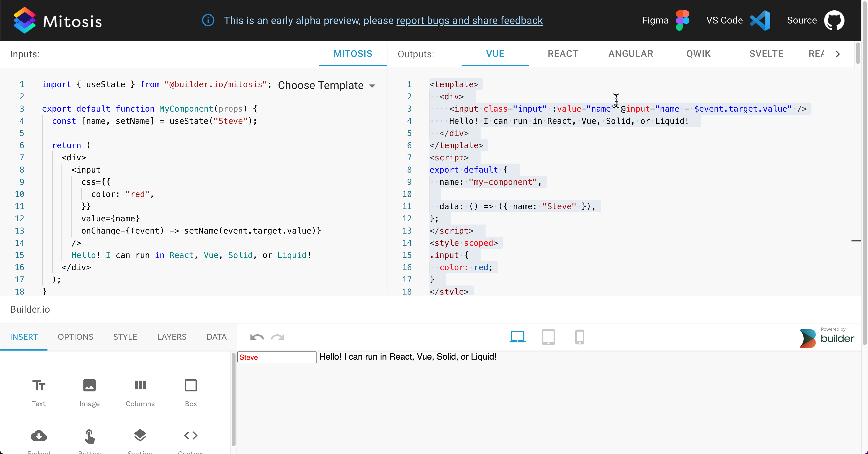Click the input import statement line
This screenshot has height=454, width=868.
[157, 84]
